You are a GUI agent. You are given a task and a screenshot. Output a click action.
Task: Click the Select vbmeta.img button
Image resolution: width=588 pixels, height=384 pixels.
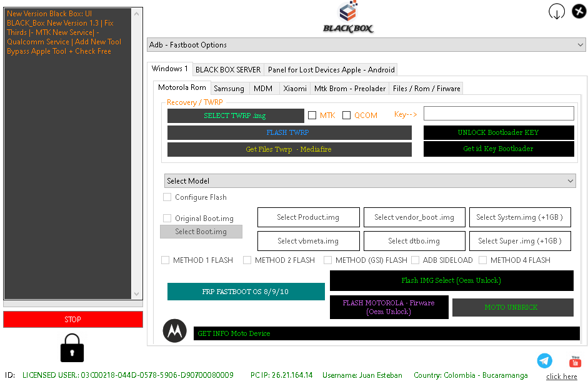pyautogui.click(x=308, y=241)
